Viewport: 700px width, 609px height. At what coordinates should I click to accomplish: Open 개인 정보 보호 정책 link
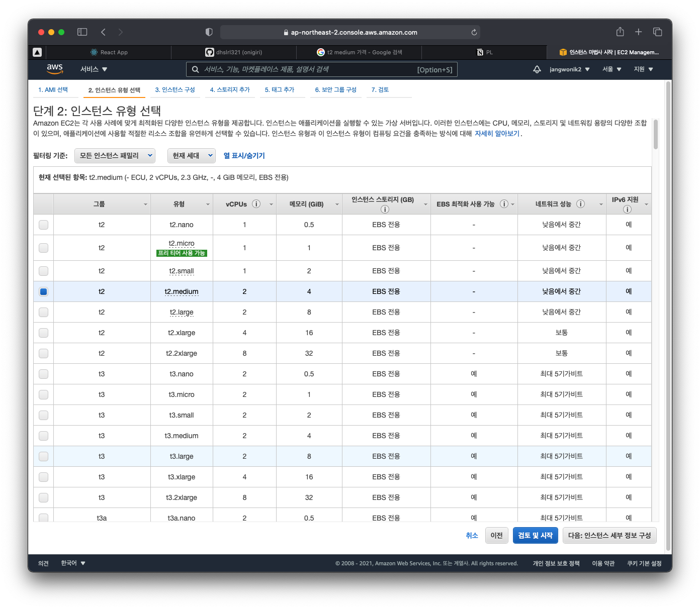click(x=556, y=563)
